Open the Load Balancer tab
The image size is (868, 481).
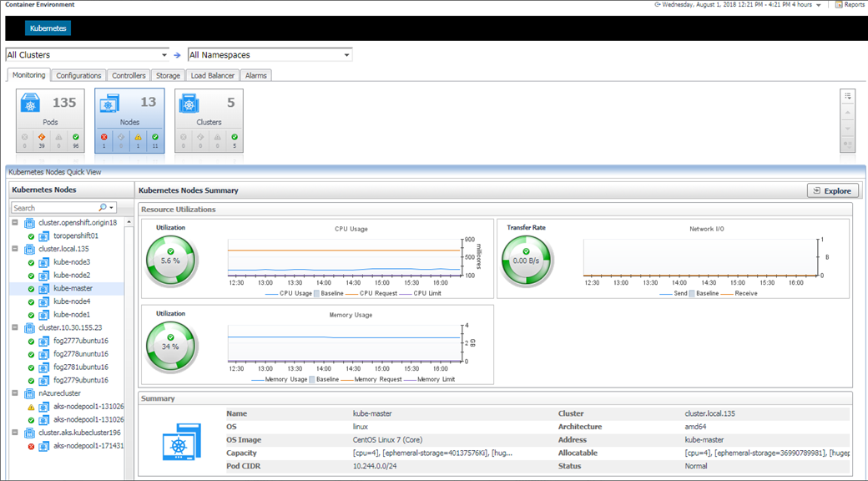point(213,75)
